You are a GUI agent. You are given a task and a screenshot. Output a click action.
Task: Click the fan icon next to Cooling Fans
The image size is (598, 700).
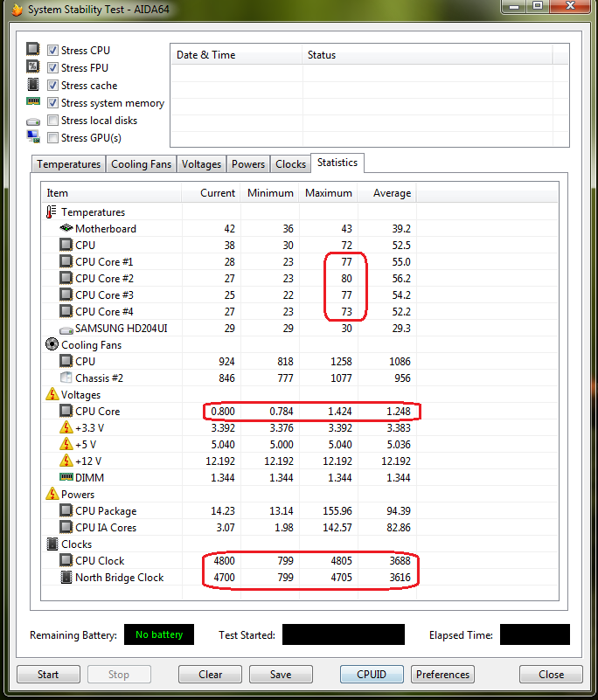coord(51,345)
